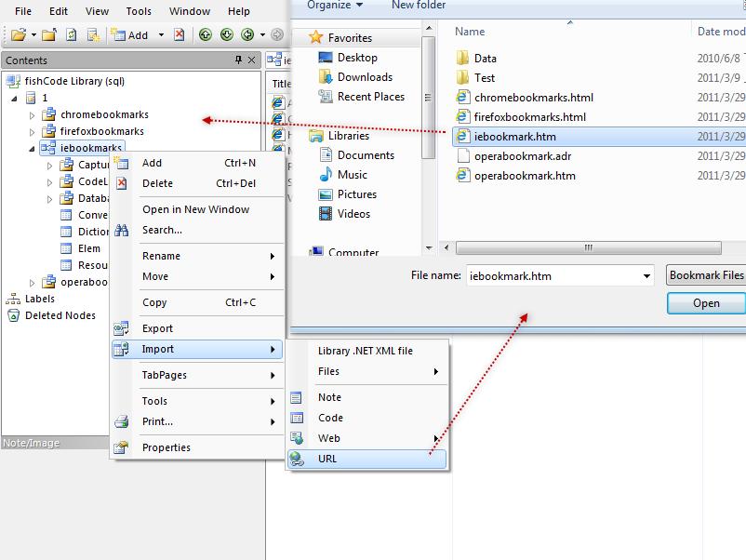
Task: Select the chromebookmarks.html file
Action: [x=533, y=98]
